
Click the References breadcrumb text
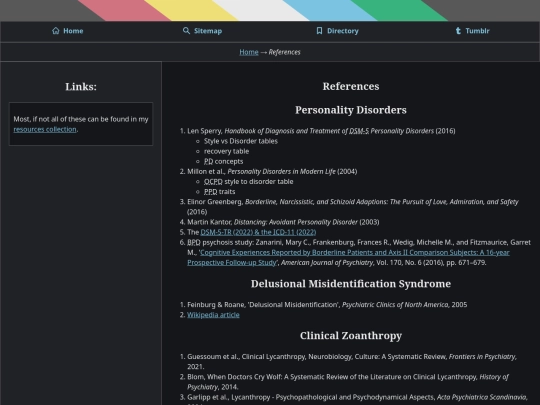[284, 52]
